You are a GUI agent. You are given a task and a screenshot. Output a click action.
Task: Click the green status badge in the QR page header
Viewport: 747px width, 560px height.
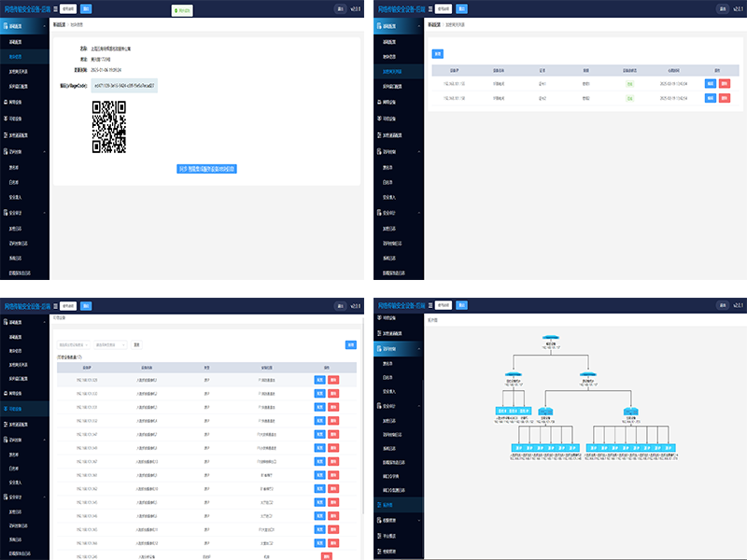tap(183, 10)
